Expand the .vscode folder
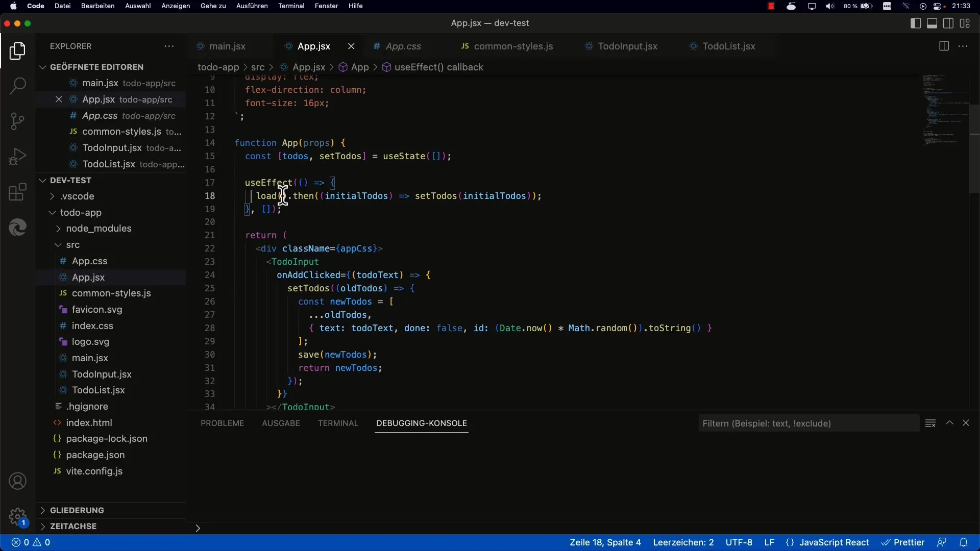 [77, 196]
